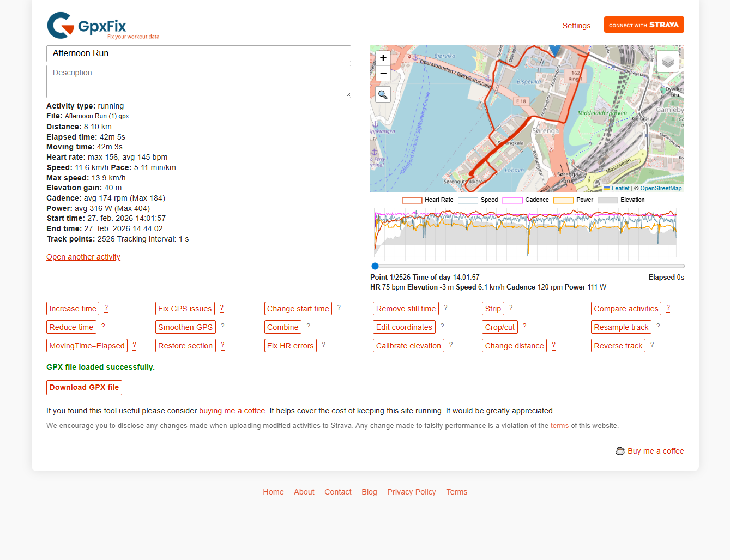Open the Crop/cut help info
The height and width of the screenshot is (560, 730).
pos(524,327)
